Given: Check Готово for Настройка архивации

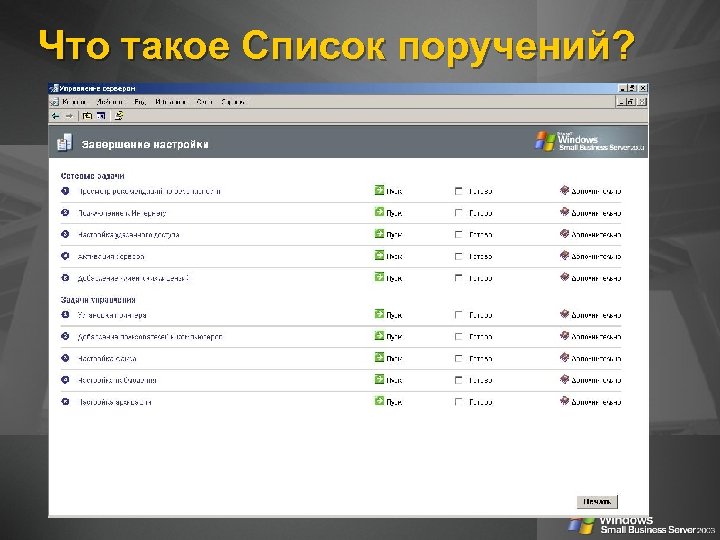Looking at the screenshot, I should click(x=458, y=402).
